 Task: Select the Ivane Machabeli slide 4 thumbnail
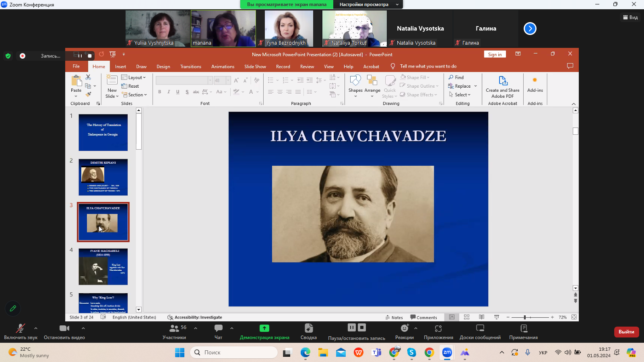(103, 266)
